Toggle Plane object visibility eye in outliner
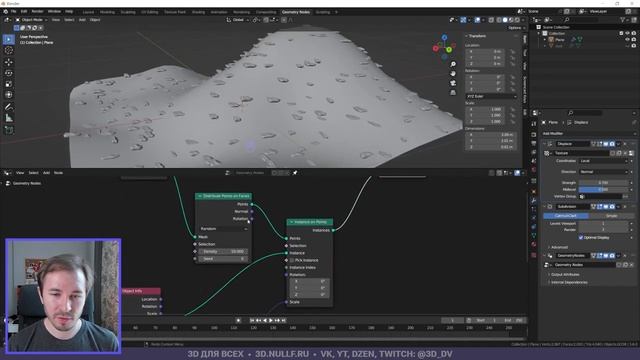The width and height of the screenshot is (640, 360). pos(627,40)
